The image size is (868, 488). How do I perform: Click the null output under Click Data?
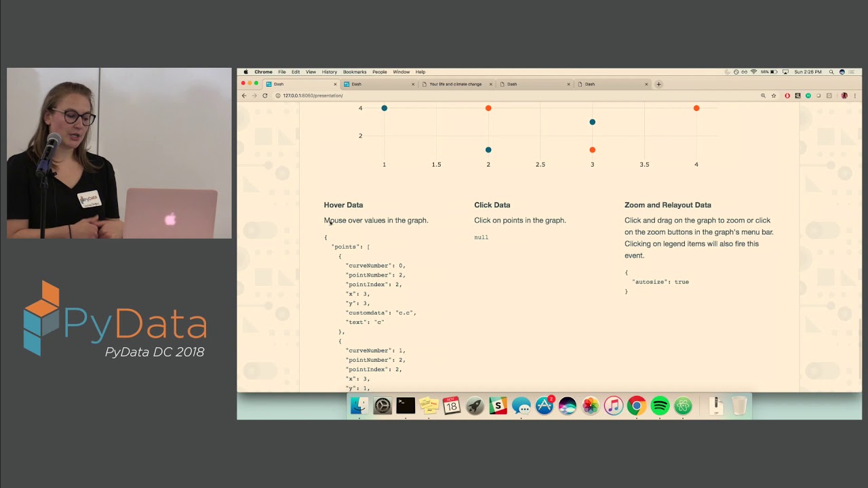click(481, 237)
